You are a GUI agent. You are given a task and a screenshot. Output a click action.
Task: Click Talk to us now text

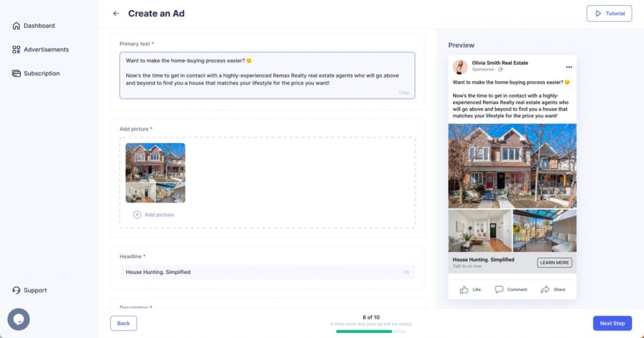point(467,266)
